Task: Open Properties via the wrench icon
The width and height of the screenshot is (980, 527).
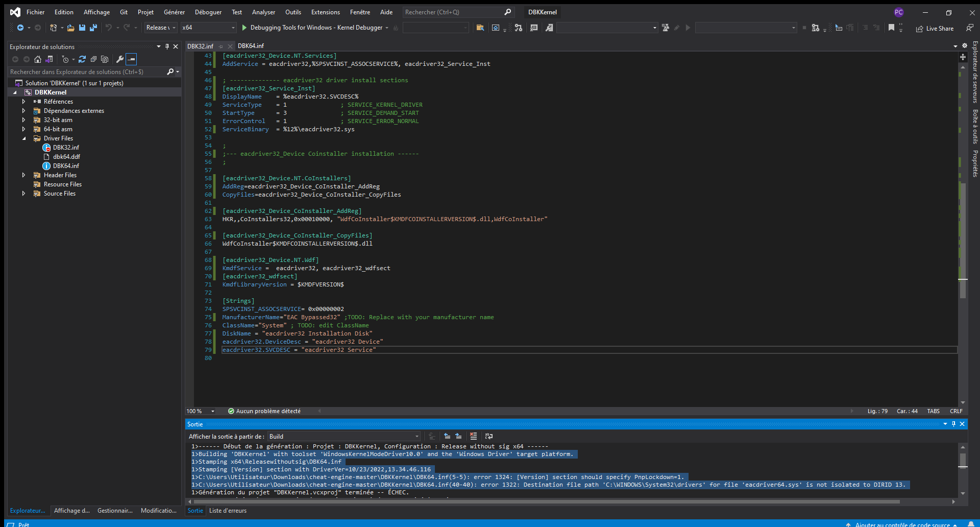Action: pyautogui.click(x=120, y=59)
